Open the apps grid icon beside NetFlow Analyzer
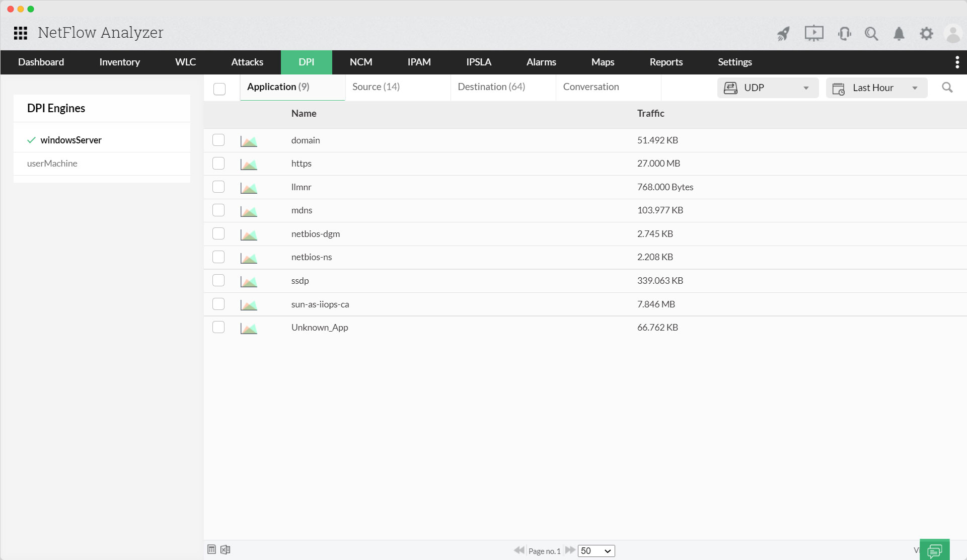This screenshot has height=560, width=967. coord(21,33)
